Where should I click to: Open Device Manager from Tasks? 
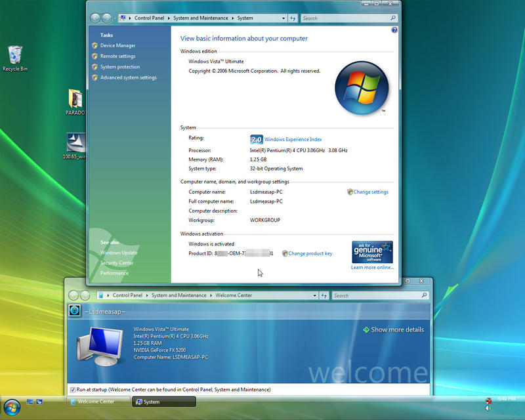point(117,45)
